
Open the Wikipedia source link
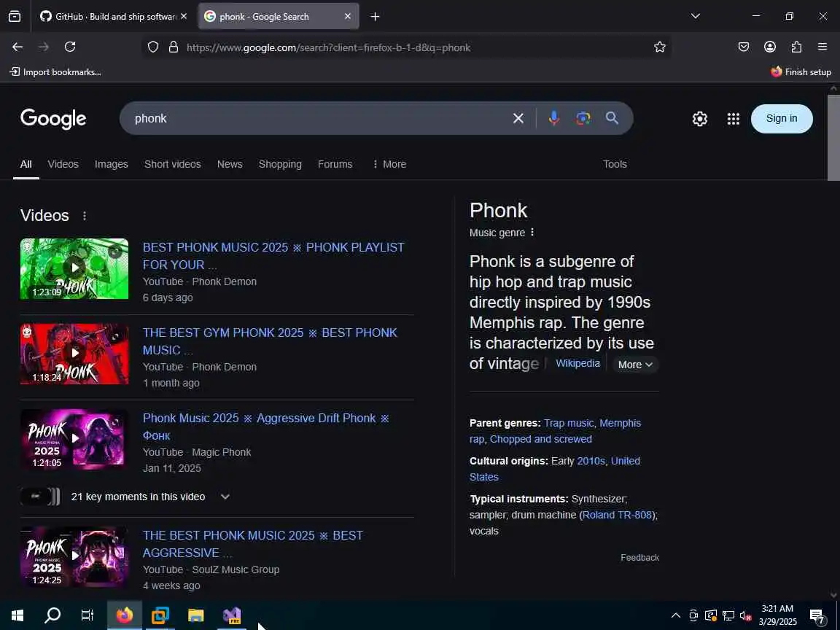(x=577, y=363)
